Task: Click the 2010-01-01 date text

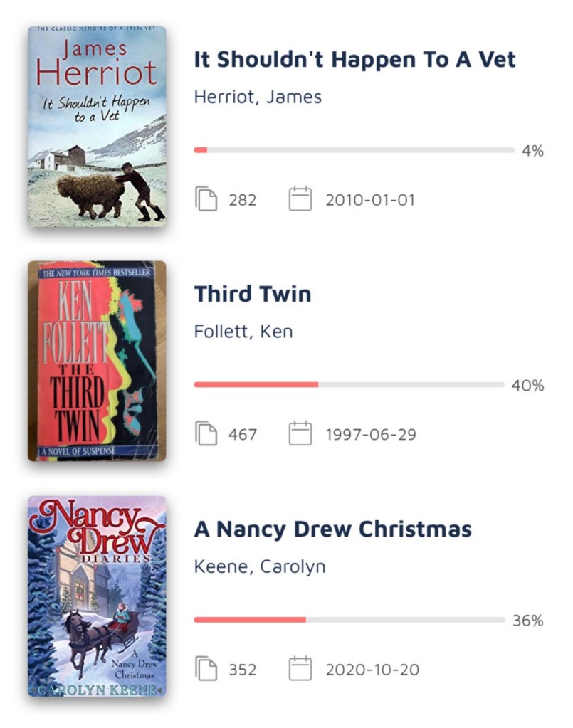Action: 369,200
